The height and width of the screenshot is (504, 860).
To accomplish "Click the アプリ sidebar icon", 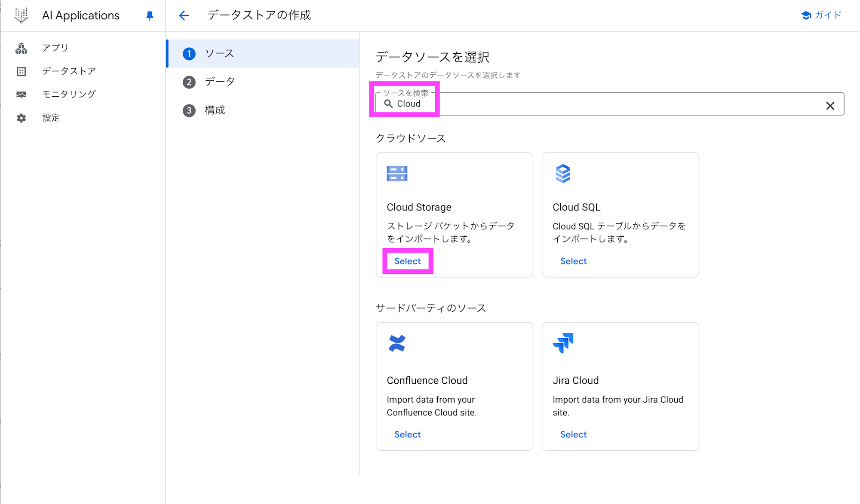I will 21,48.
